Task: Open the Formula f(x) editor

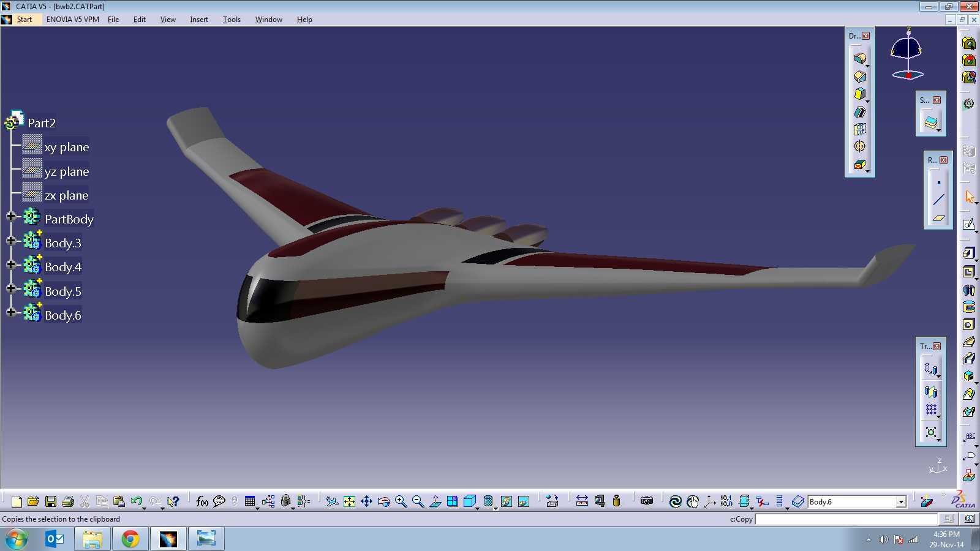Action: click(x=202, y=501)
